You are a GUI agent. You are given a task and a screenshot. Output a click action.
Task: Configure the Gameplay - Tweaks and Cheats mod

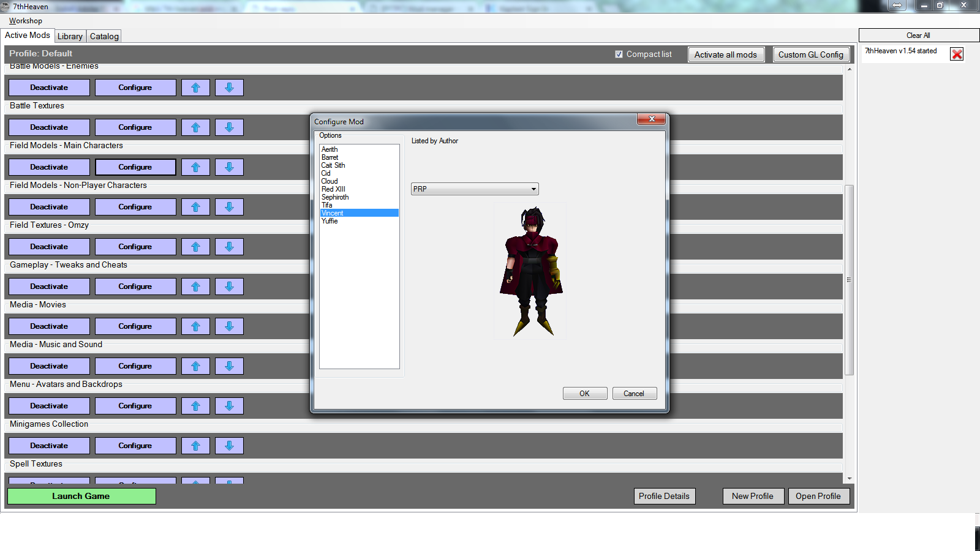click(x=135, y=287)
